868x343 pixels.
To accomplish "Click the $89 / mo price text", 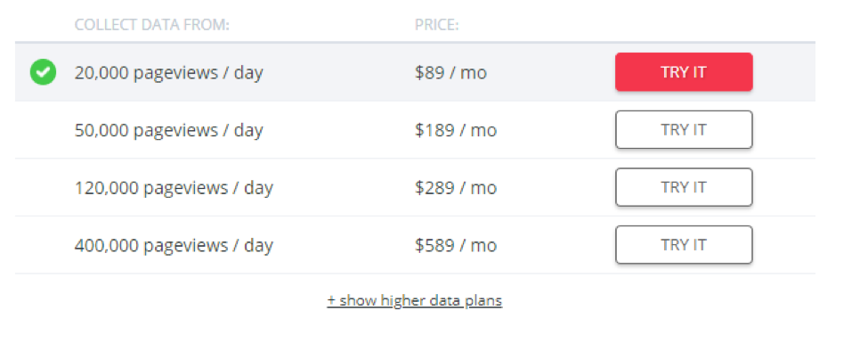I will tap(450, 72).
